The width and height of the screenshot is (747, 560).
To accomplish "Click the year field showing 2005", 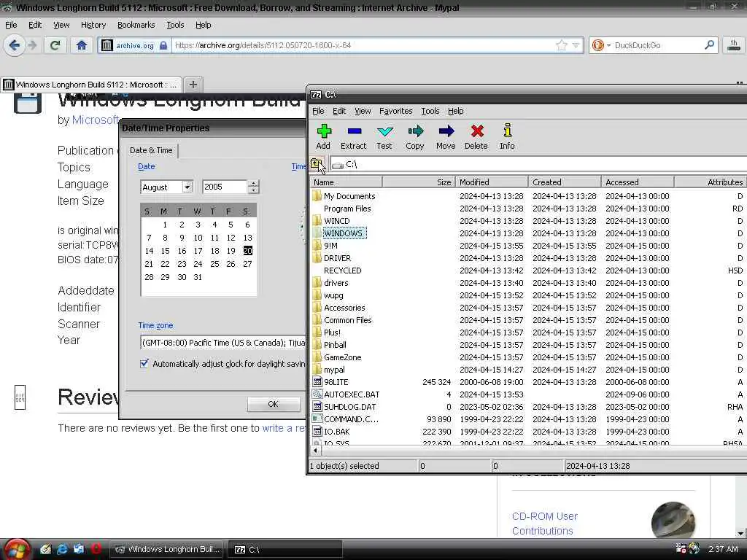I will (x=225, y=187).
